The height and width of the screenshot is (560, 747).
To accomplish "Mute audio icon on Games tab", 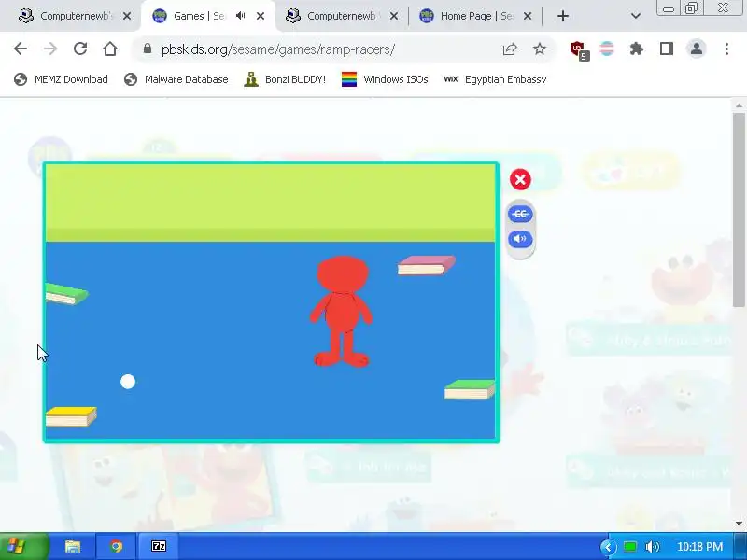I will click(x=241, y=16).
